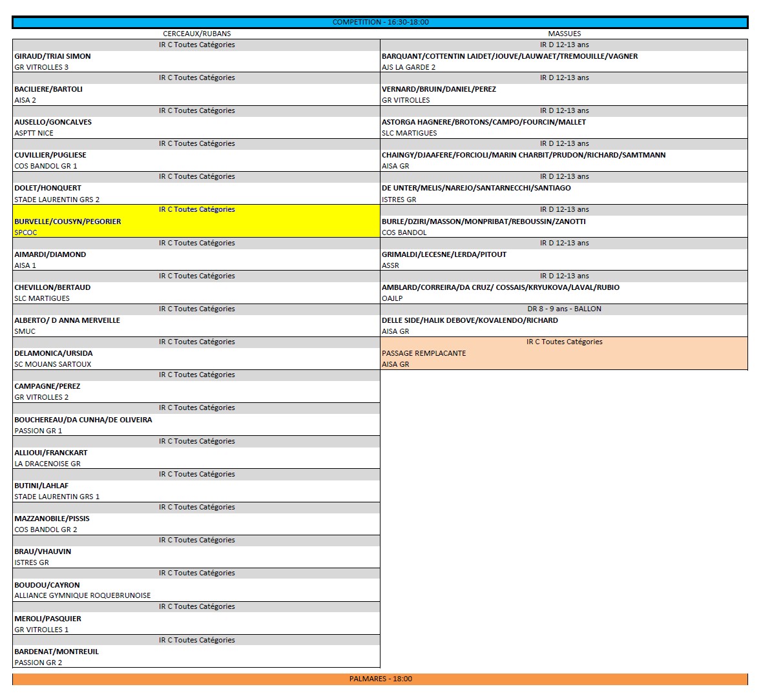Image resolution: width=772 pixels, height=700 pixels.
Task: Select the "GRIMALDI/LECESNE/LERDA/PITOUT" entry
Action: (444, 254)
